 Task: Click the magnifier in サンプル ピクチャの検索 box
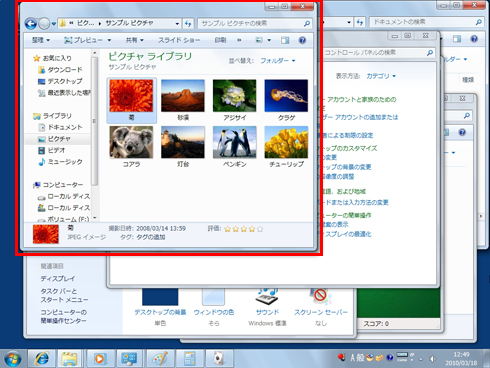tap(307, 23)
